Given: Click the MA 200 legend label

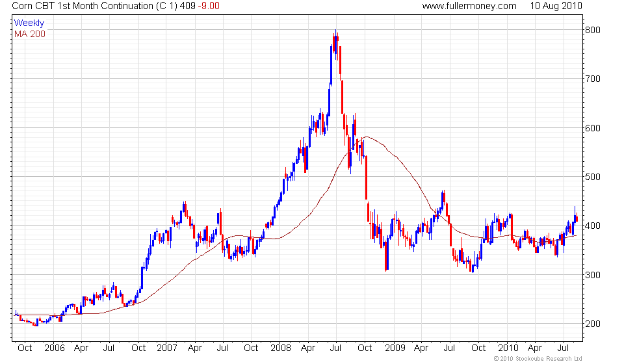Looking at the screenshot, I should pyautogui.click(x=30, y=34).
